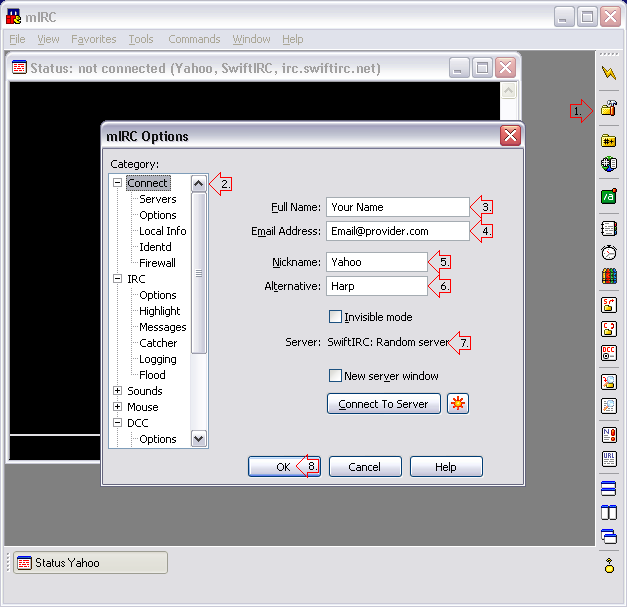Select Servers under the Connect category

158,199
